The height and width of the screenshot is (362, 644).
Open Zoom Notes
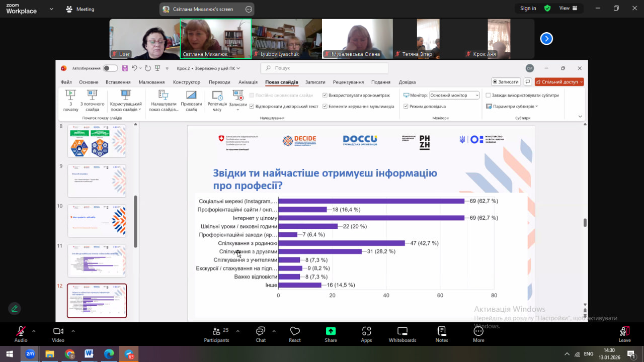pyautogui.click(x=442, y=334)
